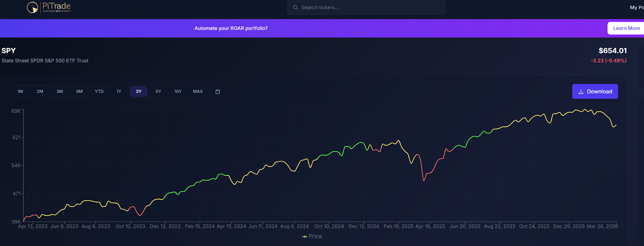
Task: Toggle the Price series legend label
Action: (315, 236)
